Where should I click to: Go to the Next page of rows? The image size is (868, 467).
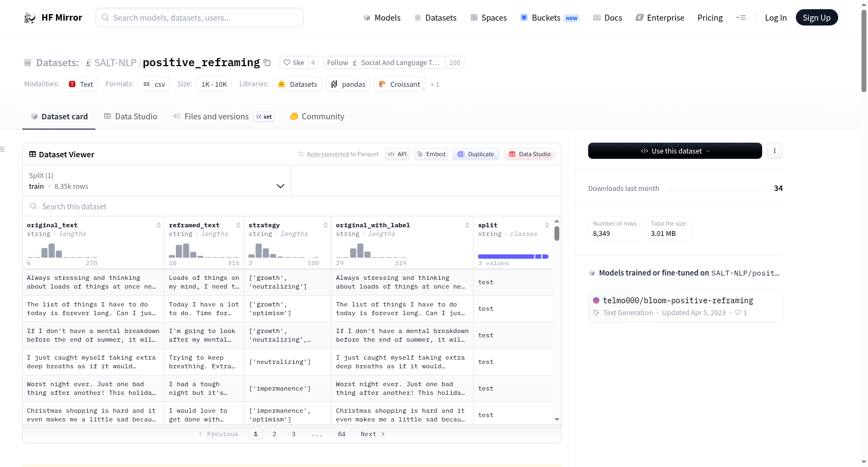(x=373, y=434)
